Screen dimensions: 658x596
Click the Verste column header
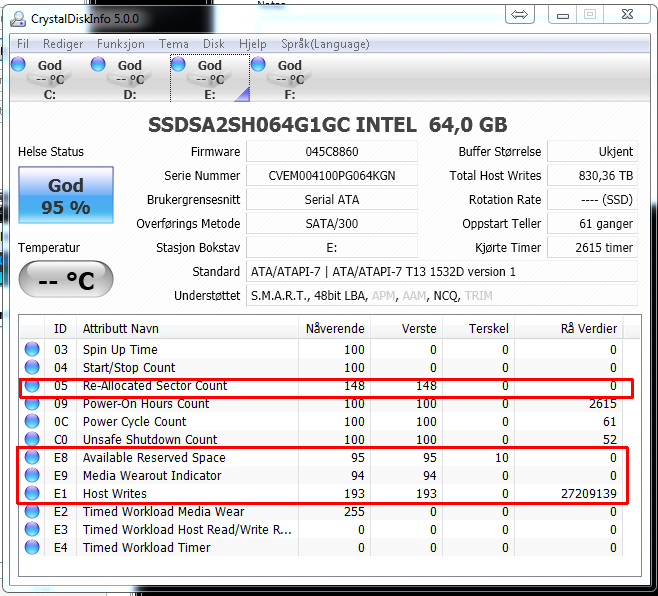click(407, 329)
